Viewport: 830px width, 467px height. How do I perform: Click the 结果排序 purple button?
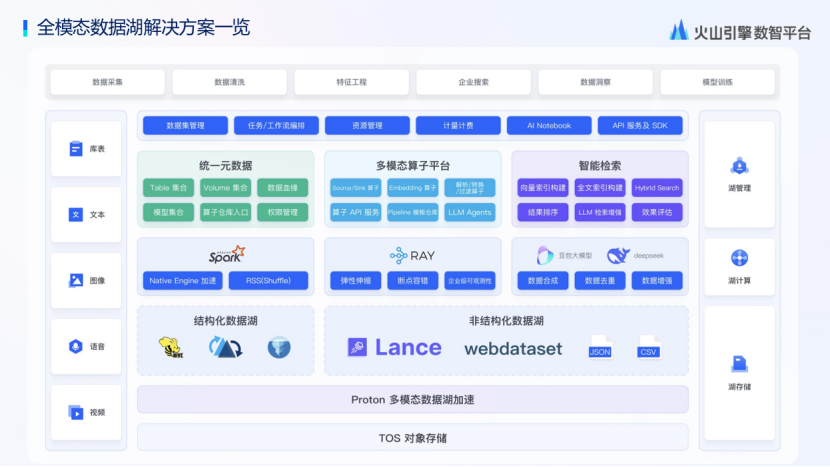coord(543,212)
